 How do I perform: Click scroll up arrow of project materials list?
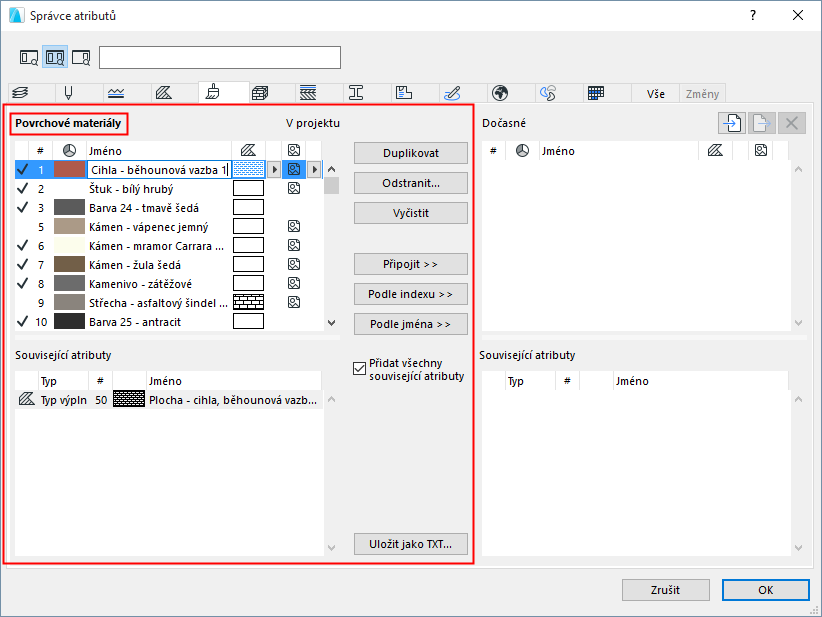click(331, 169)
